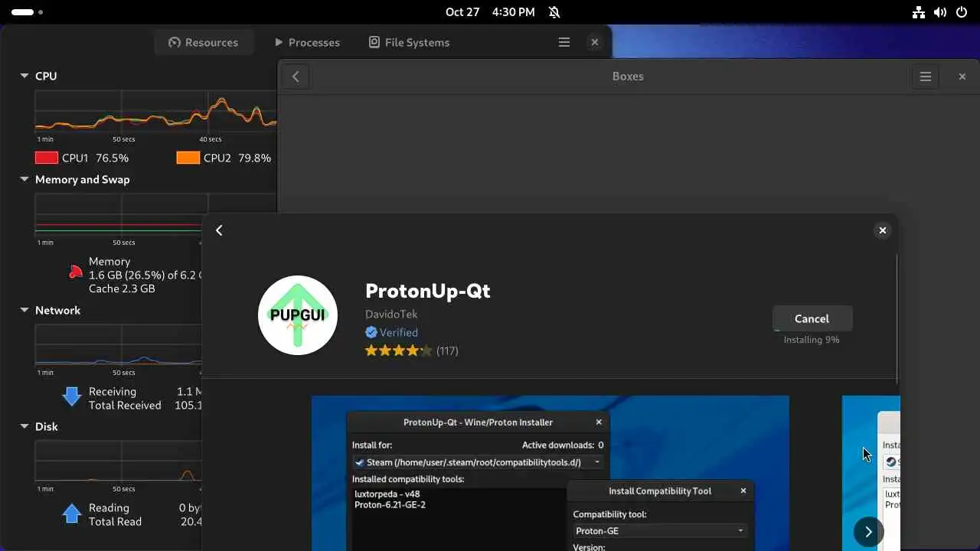Collapse the CPU section
The width and height of the screenshot is (980, 551).
[x=24, y=76]
